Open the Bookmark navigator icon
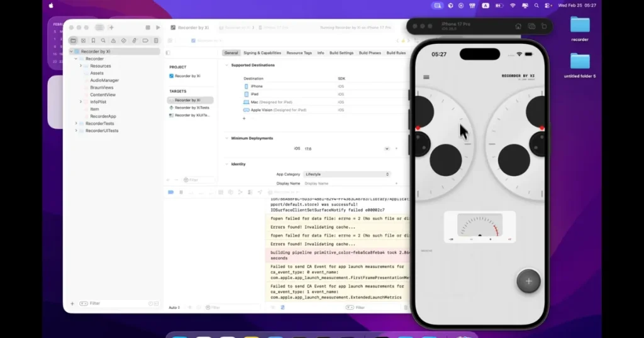This screenshot has height=338, width=644. 93,41
